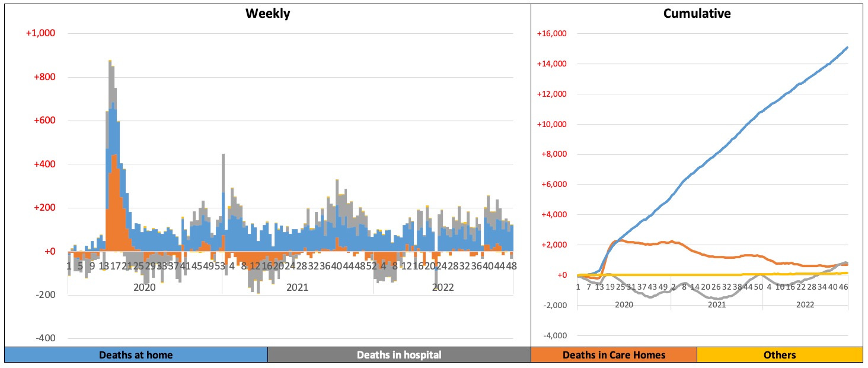The image size is (868, 368).
Task: Click the "+800" axis label in Weekly chart
Action: 44,77
